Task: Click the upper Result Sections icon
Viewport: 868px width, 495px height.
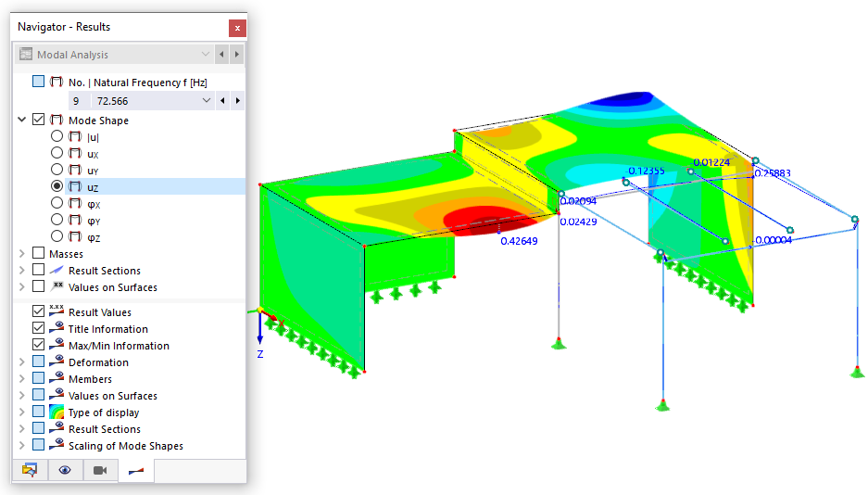Action: 57,270
